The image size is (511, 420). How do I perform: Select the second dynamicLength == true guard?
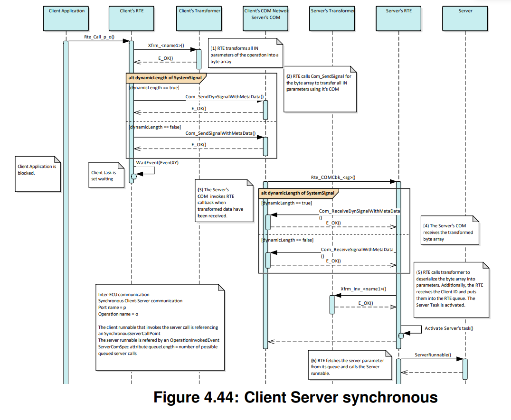[x=286, y=203]
